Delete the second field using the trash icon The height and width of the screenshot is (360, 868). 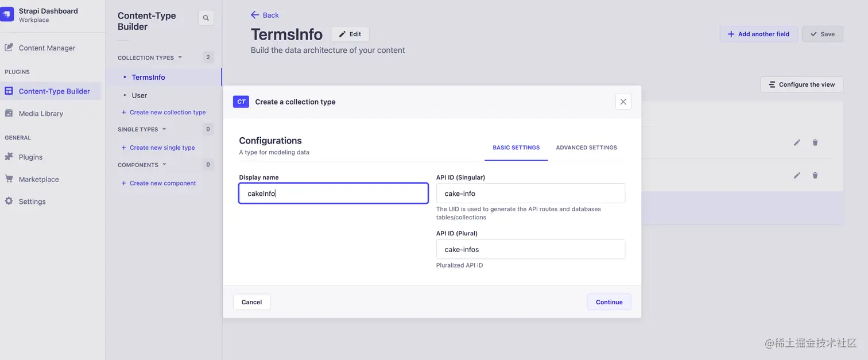coord(815,176)
